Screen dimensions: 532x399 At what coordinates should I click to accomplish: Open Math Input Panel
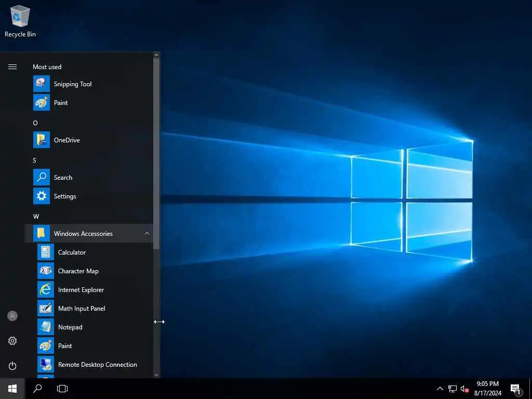point(89,308)
